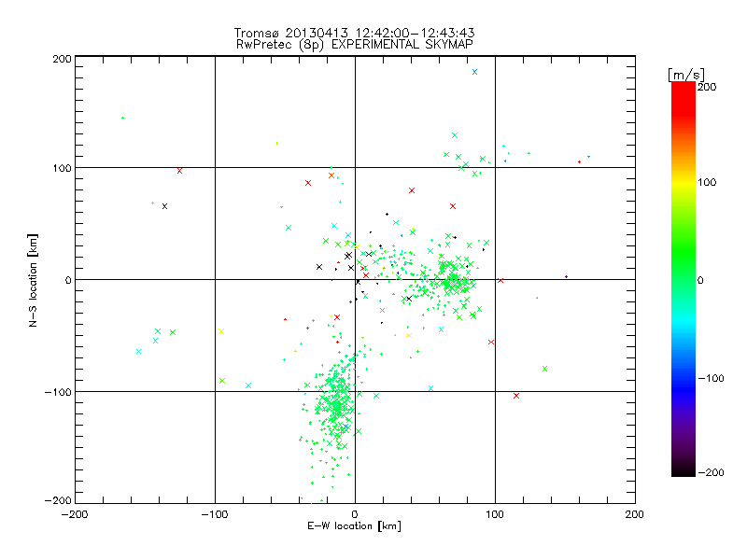Viewport: 747px width, 560px height.
Task: Select the single purple dot marker on the zero line
Action: click(x=566, y=276)
